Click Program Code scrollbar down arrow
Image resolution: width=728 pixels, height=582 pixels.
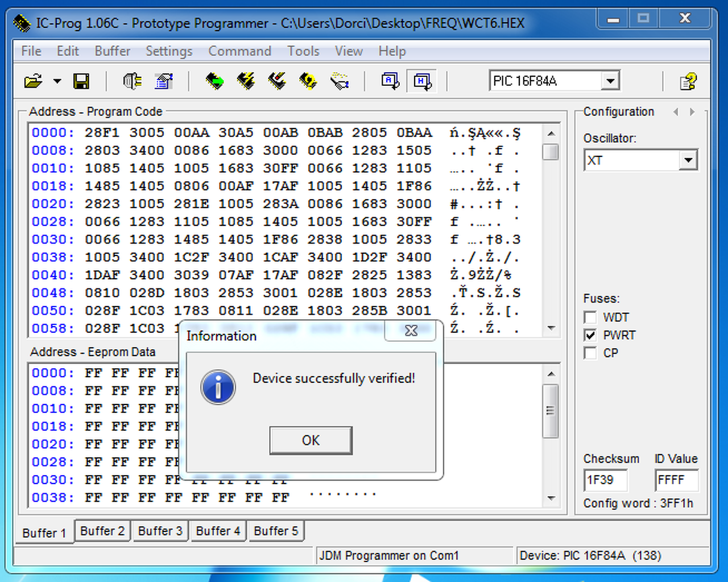(x=551, y=328)
